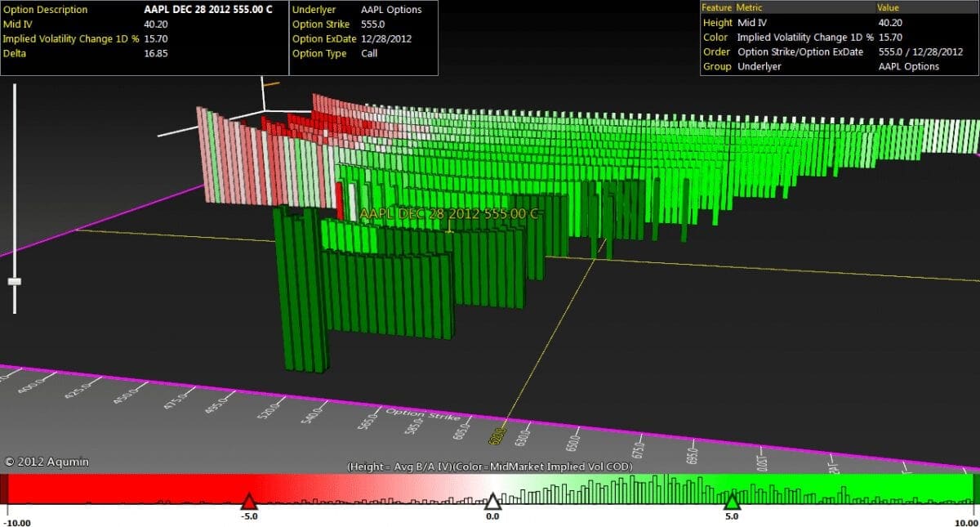The height and width of the screenshot is (527, 980).
Task: Click the vertical zoom slider handle
Action: click(x=14, y=281)
